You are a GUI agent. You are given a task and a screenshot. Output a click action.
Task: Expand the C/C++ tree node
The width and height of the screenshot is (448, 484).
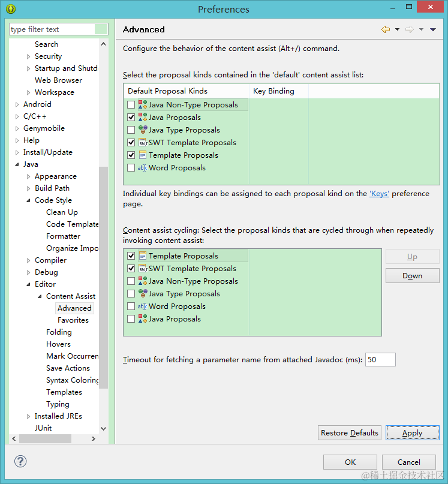[17, 116]
